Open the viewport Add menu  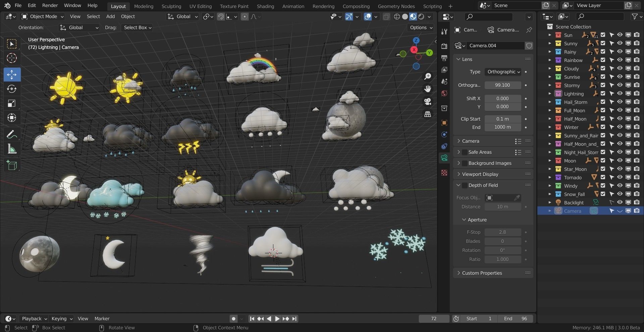pyautogui.click(x=110, y=16)
